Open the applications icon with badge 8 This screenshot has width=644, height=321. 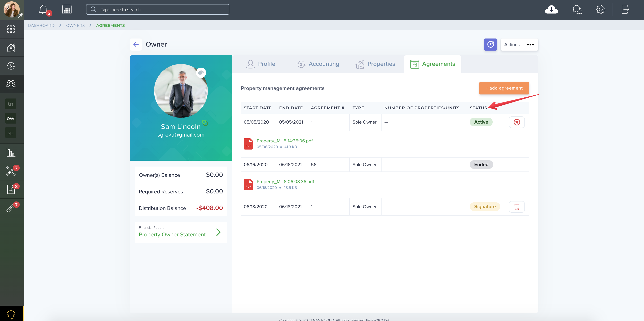click(11, 189)
